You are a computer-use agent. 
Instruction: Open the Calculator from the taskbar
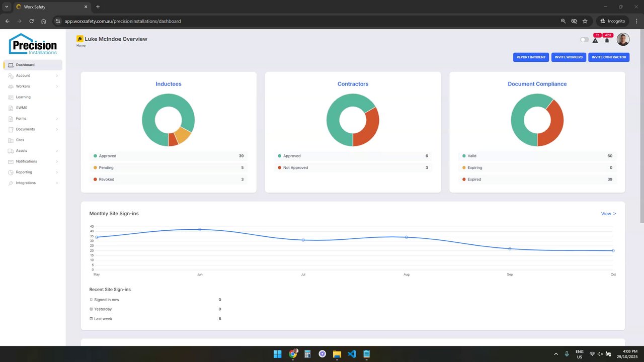point(307,354)
